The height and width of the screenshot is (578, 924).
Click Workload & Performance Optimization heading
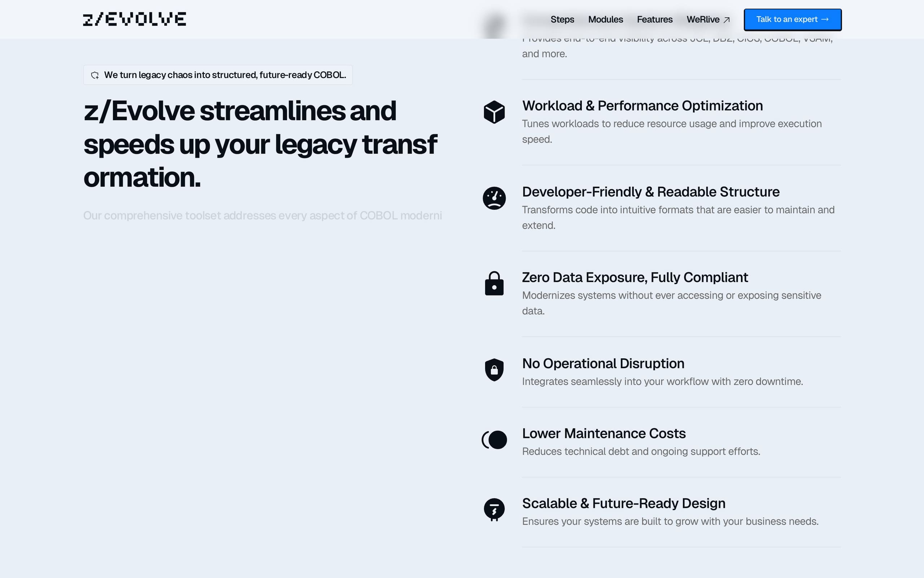(642, 106)
